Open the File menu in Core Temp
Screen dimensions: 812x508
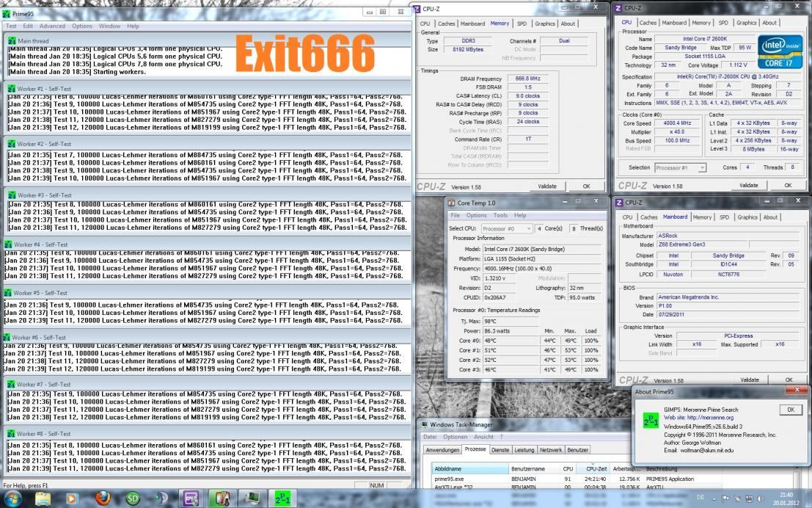pos(456,215)
